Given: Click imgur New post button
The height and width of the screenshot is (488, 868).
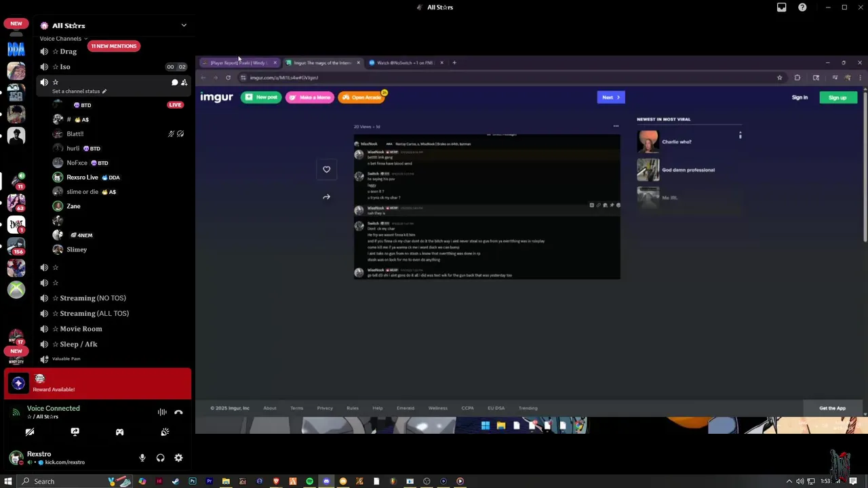Looking at the screenshot, I should point(261,98).
